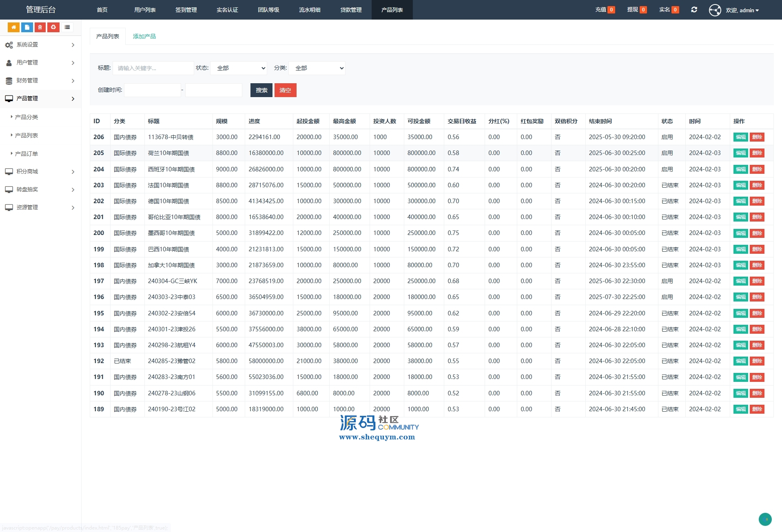Screen dimensions: 782x532
Task: Click the refresh icon in top bar
Action: [x=694, y=10]
